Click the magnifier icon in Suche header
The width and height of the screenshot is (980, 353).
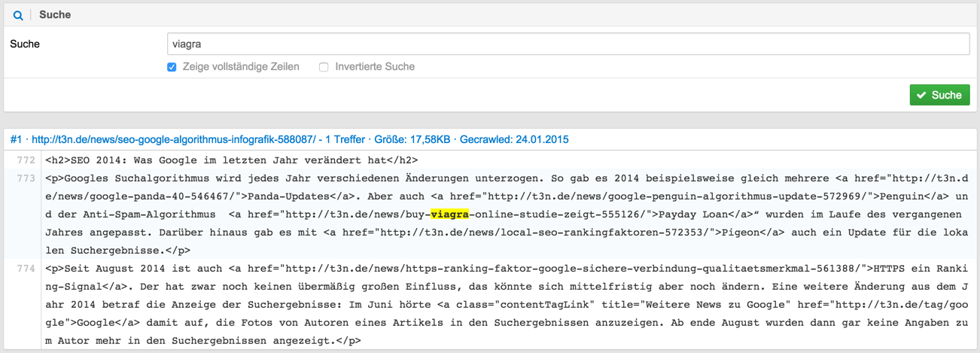(x=18, y=15)
